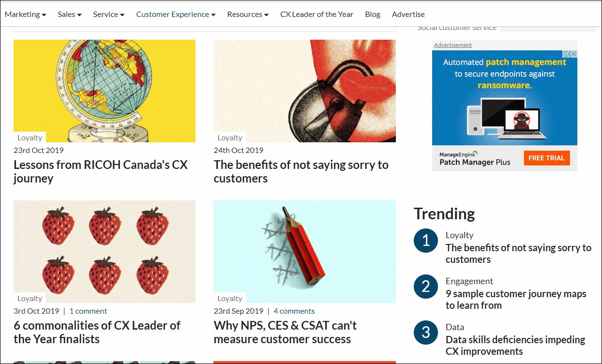The height and width of the screenshot is (364, 602).
Task: Open the Resources dropdown menu
Action: [248, 15]
